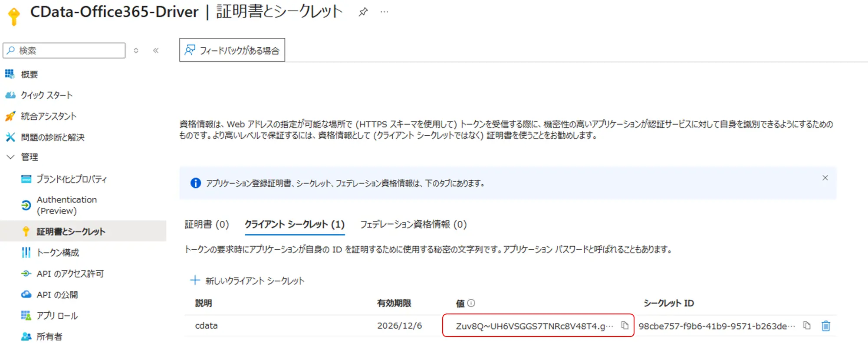This screenshot has height=343, width=868.
Task: Click the クイック スタート cloud icon
Action: pos(10,95)
